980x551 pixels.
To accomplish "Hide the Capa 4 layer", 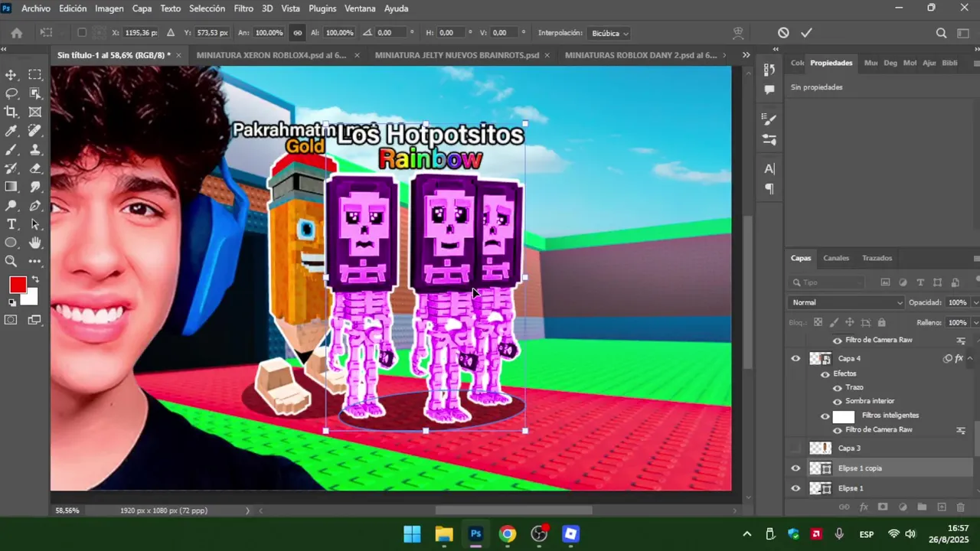I will (795, 358).
